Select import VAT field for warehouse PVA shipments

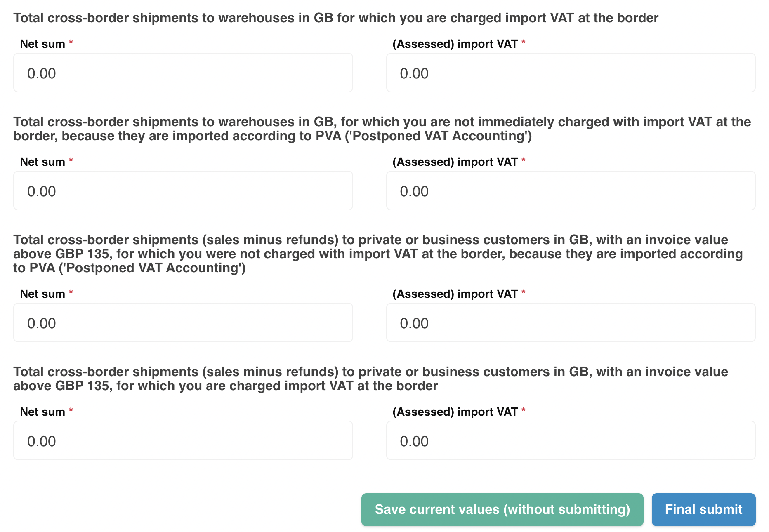click(571, 191)
